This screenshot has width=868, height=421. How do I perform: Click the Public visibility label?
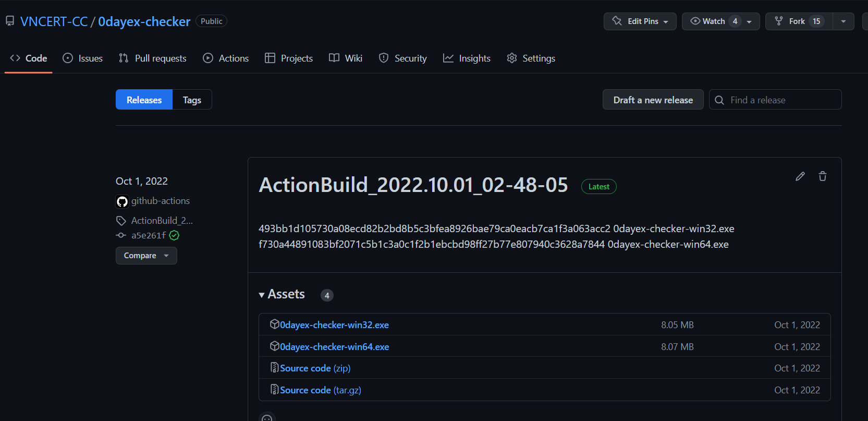212,21
